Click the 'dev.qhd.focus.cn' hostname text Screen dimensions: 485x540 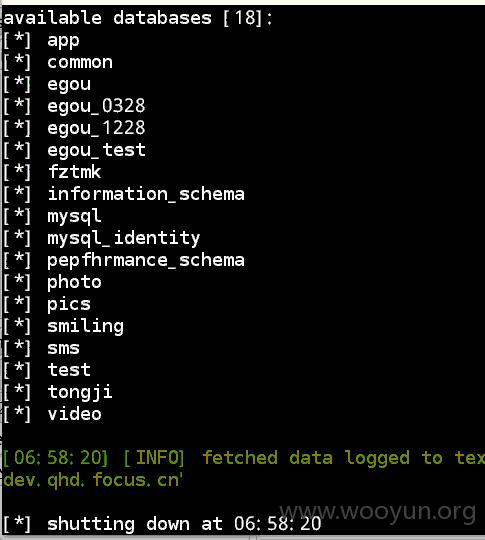pos(91,480)
